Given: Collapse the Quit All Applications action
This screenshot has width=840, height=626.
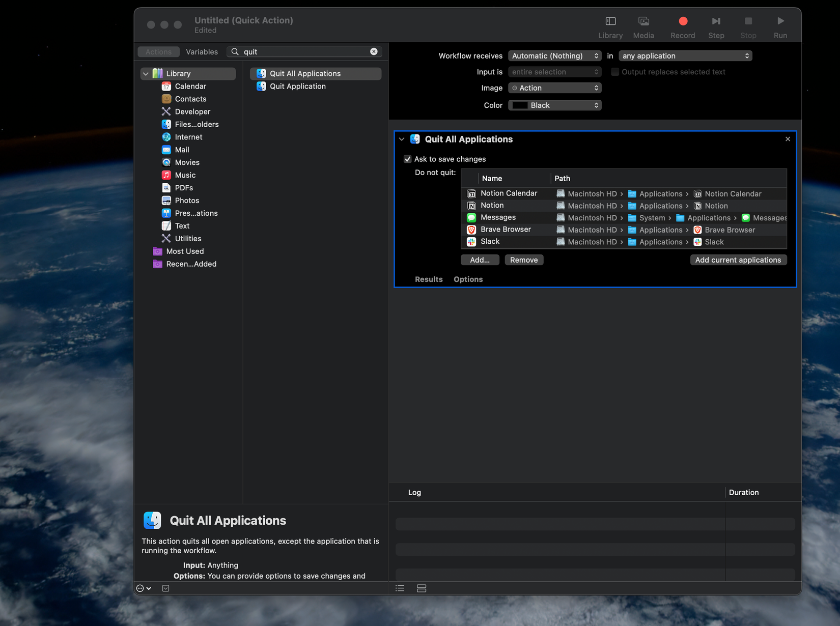Looking at the screenshot, I should (402, 139).
